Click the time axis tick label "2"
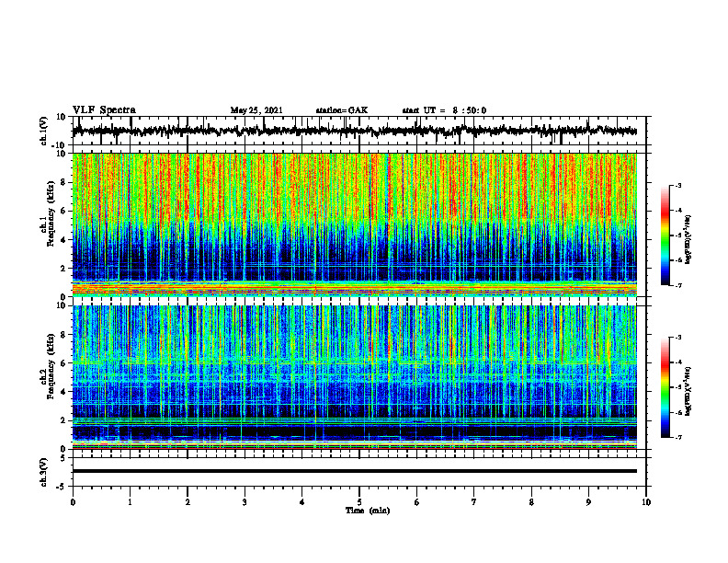Image resolution: width=728 pixels, height=563 pixels. click(x=188, y=502)
